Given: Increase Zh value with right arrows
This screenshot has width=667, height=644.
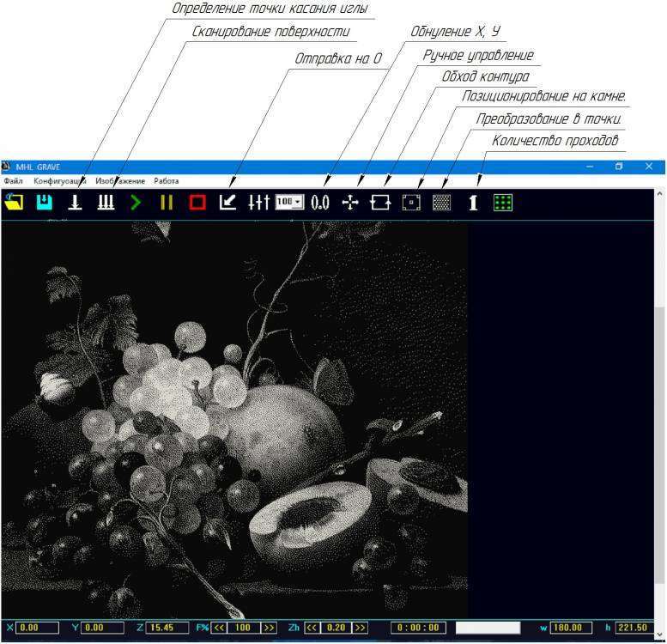Looking at the screenshot, I should [x=361, y=628].
